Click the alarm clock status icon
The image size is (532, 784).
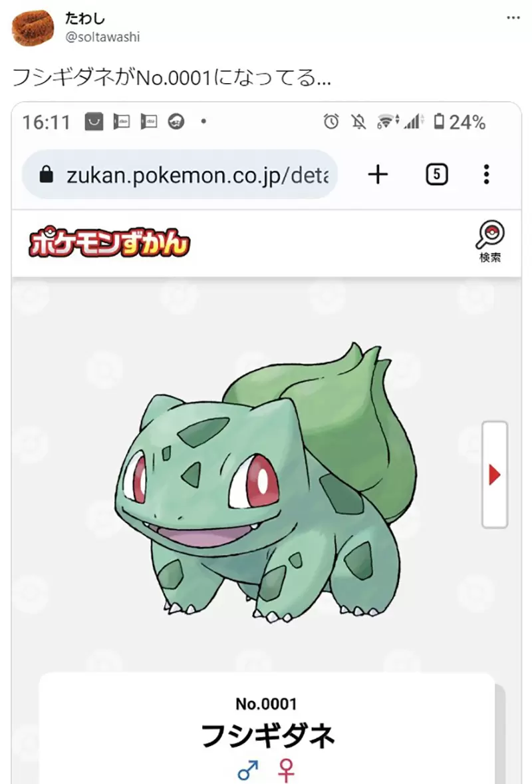point(331,122)
